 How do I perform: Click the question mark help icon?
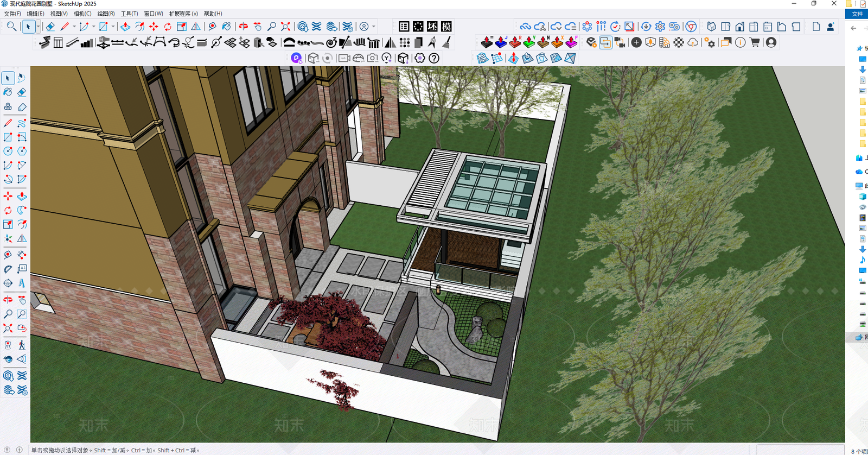[x=434, y=58]
